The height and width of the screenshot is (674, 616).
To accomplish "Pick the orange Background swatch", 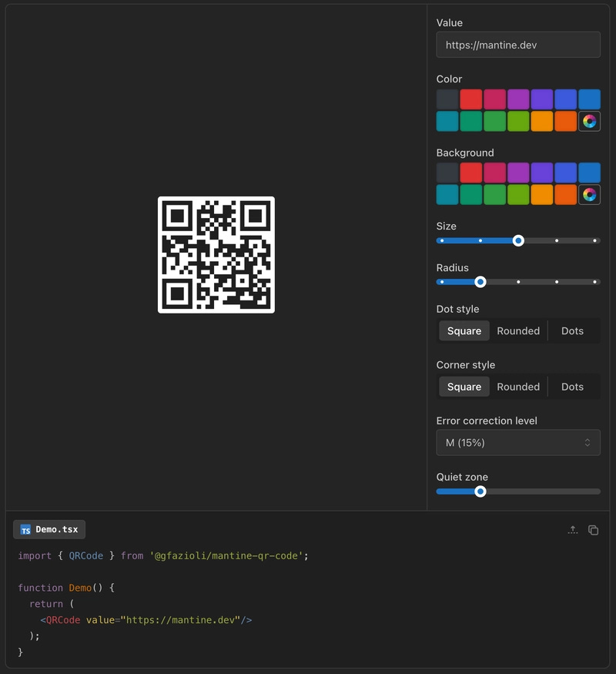I will click(564, 194).
